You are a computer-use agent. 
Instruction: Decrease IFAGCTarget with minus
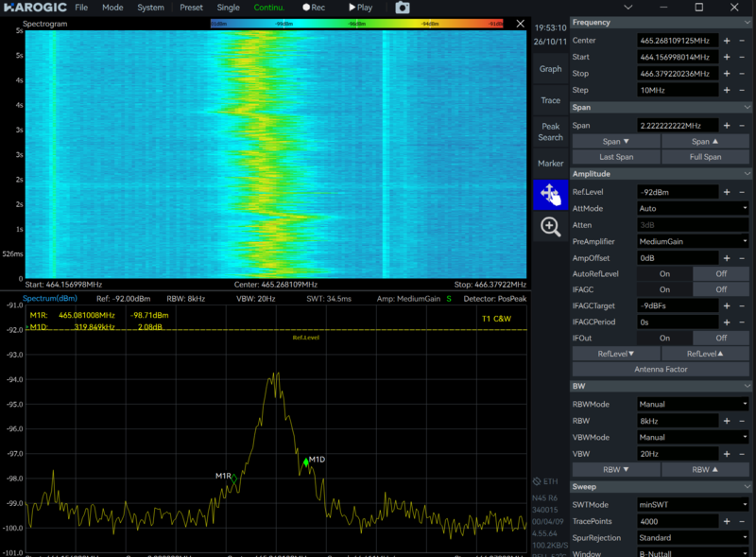click(742, 306)
